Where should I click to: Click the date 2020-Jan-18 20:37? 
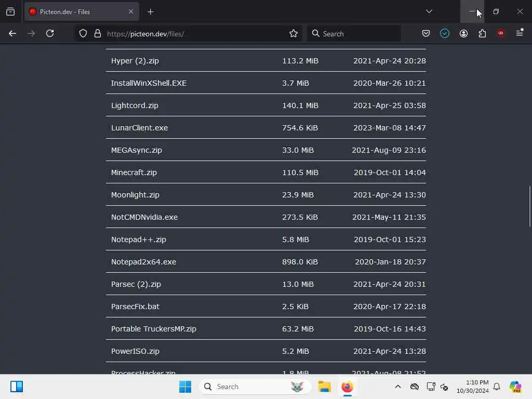[390, 262]
